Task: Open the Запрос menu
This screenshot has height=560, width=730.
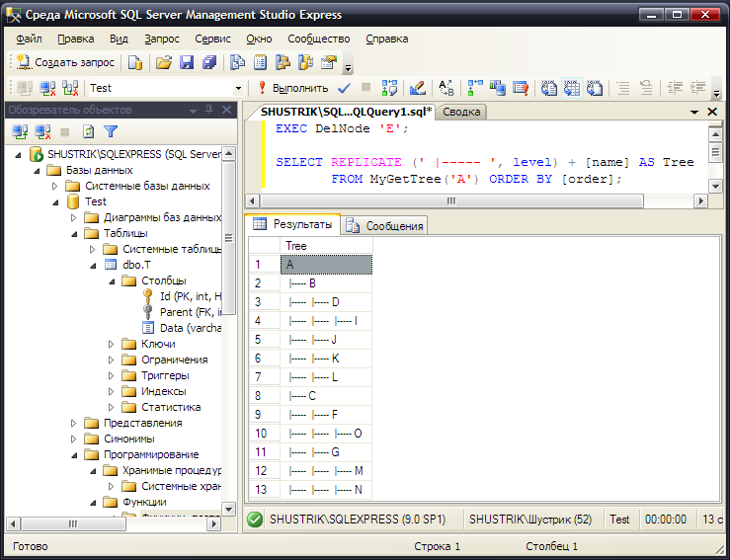Action: pos(162,39)
